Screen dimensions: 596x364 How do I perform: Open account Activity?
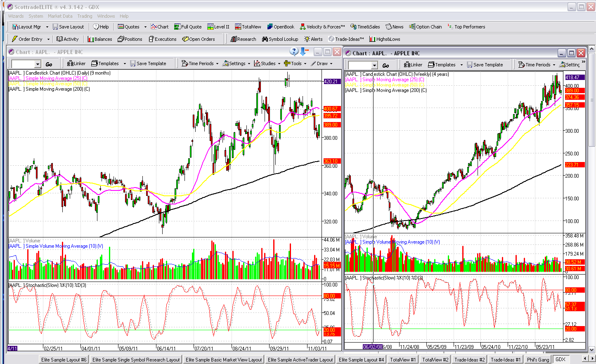68,39
